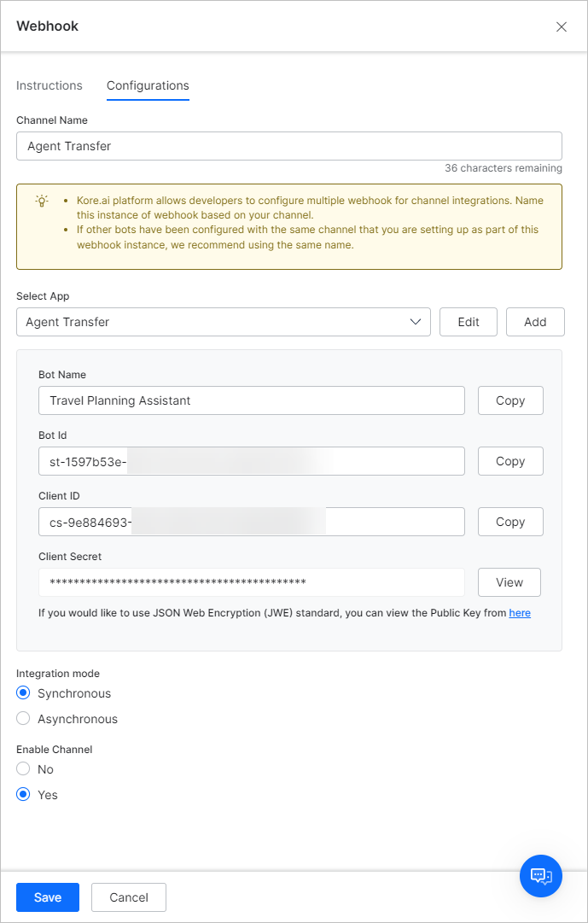The image size is (588, 923).
Task: Close the Webhook dialog with X icon
Action: pos(562,26)
